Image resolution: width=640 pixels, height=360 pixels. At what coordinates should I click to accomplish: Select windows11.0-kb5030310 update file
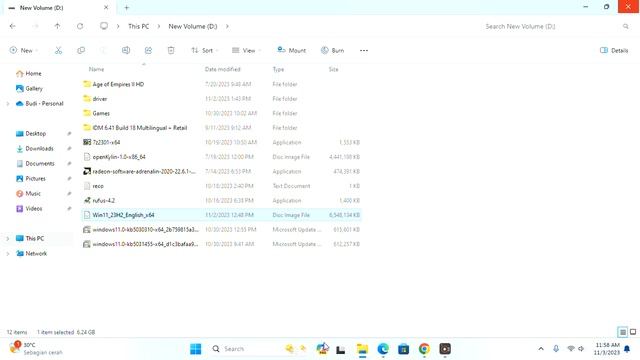[x=221, y=229]
